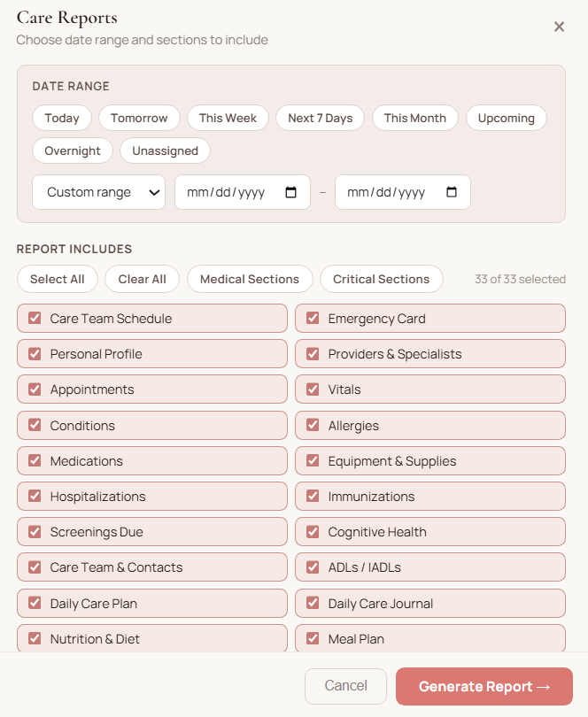This screenshot has height=717, width=588.
Task: Expand the Custom range dropdown
Action: coord(99,192)
